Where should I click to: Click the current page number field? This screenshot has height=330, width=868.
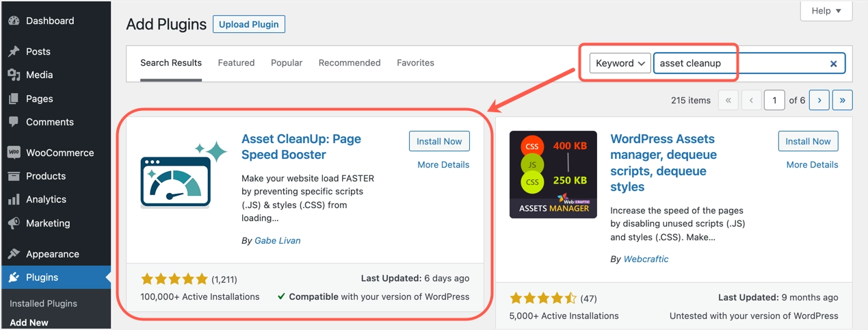pyautogui.click(x=774, y=101)
